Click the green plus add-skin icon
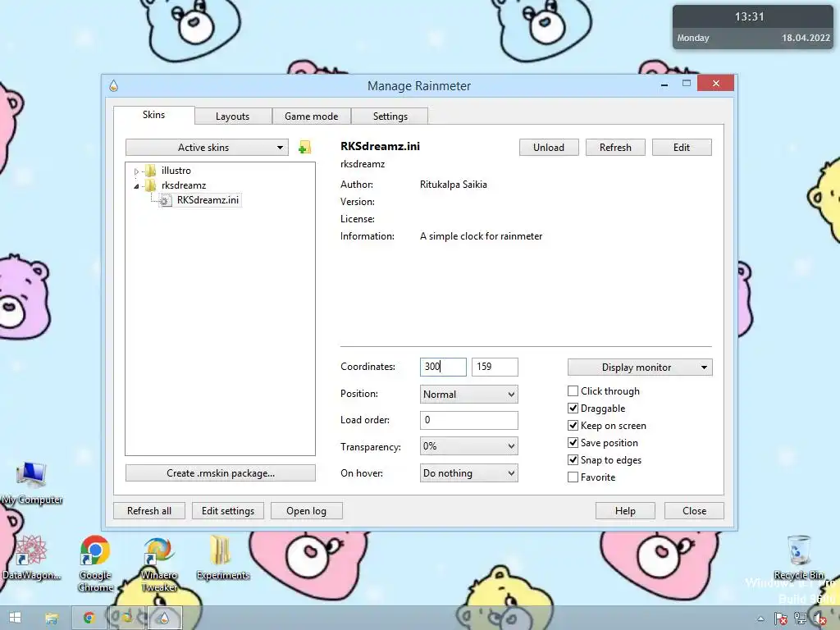This screenshot has width=840, height=630. pos(305,148)
